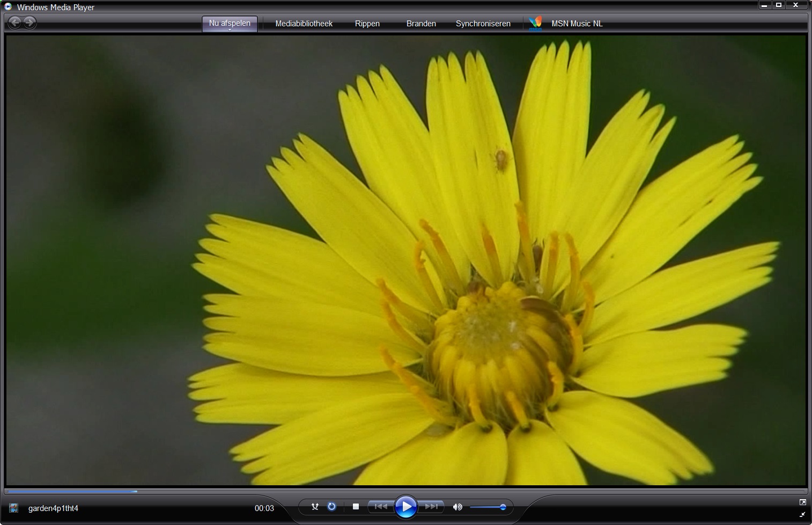The height and width of the screenshot is (525, 812).
Task: Close the Windows Media Player window
Action: pyautogui.click(x=796, y=5)
